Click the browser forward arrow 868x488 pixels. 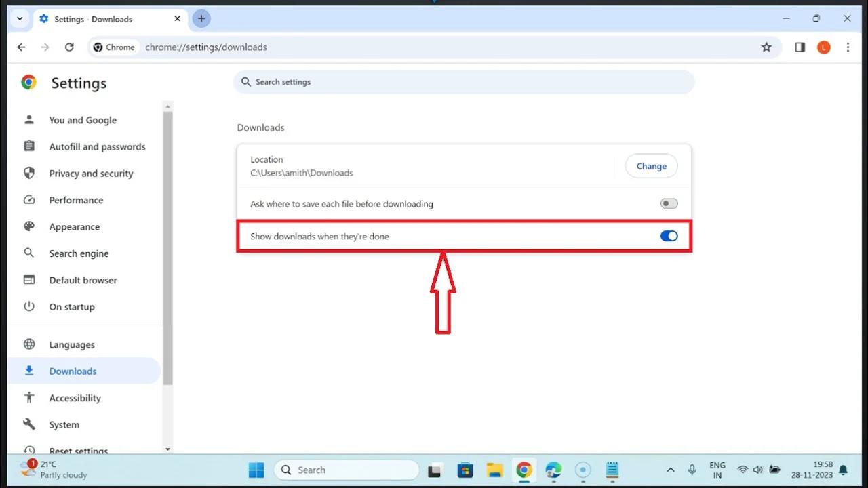pyautogui.click(x=45, y=47)
